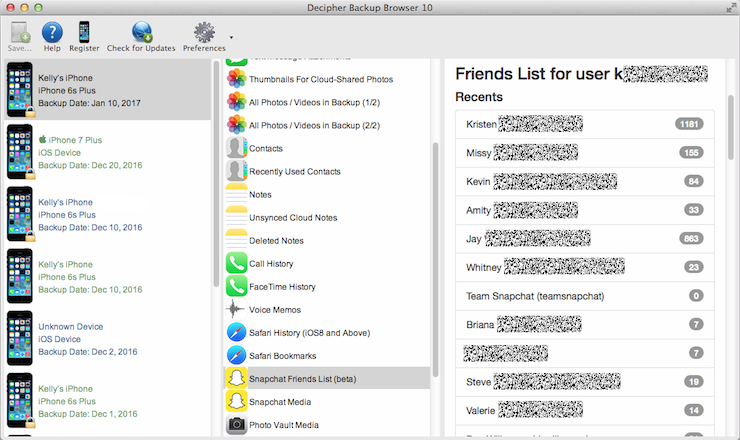
Task: Click the 1181 badge for Kristen
Action: point(689,124)
